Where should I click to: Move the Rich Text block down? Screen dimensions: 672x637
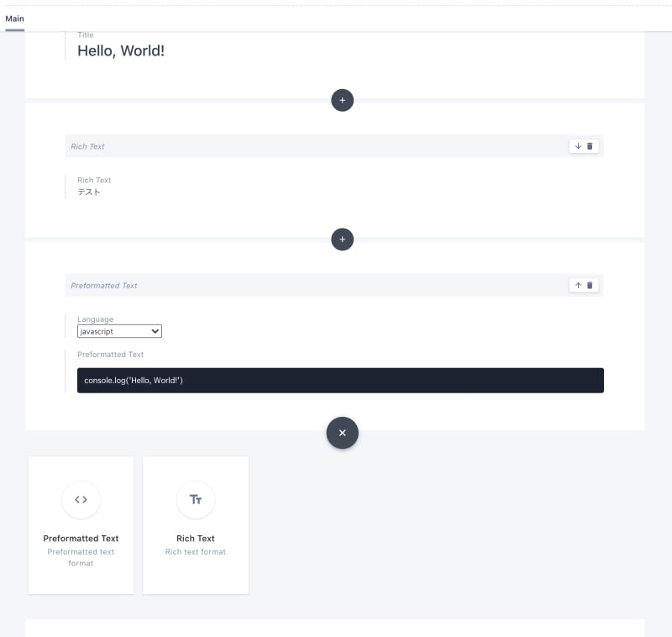(578, 146)
